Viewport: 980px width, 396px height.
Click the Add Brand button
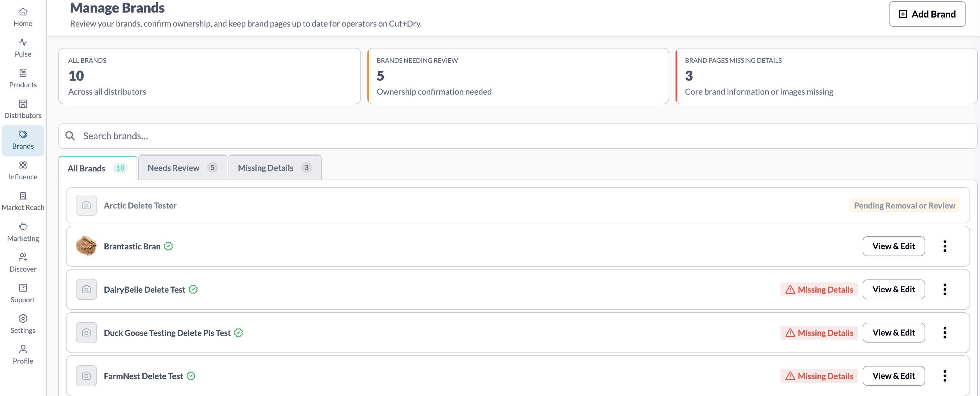(x=927, y=14)
